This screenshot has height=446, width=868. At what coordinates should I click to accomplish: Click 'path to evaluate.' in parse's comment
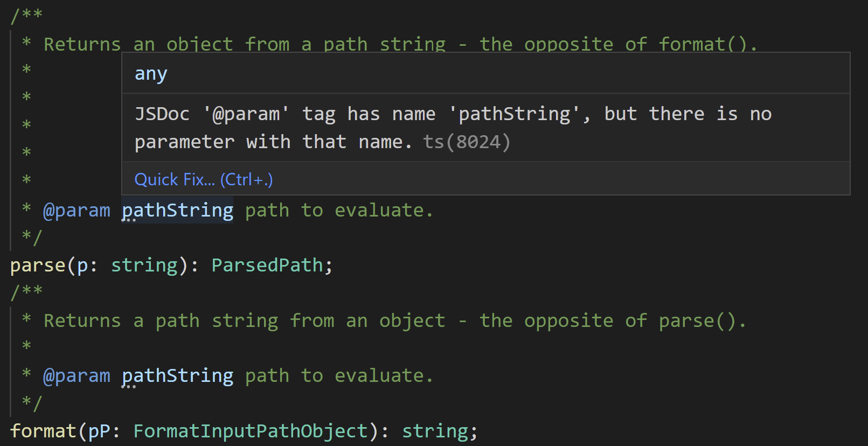[x=339, y=210]
